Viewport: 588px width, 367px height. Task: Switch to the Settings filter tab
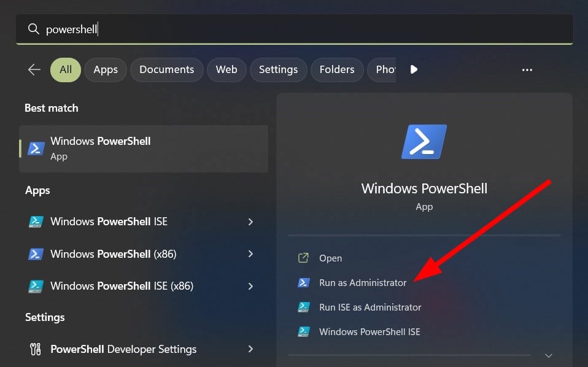[278, 69]
